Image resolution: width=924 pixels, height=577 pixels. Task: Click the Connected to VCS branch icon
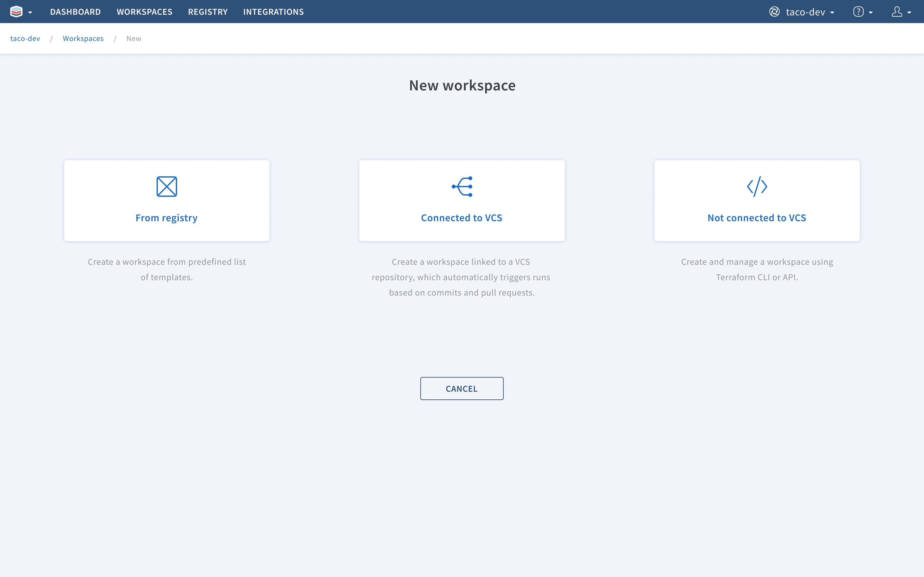[x=462, y=187]
